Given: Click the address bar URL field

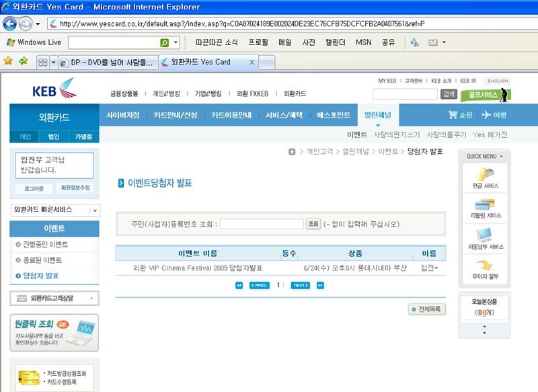Looking at the screenshot, I should 292,24.
